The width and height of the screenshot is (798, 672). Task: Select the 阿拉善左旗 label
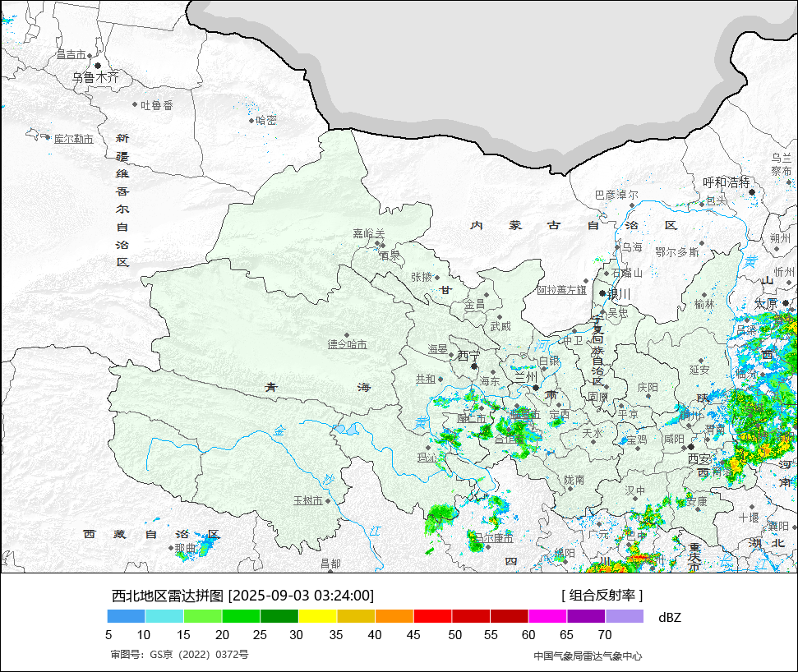[562, 290]
